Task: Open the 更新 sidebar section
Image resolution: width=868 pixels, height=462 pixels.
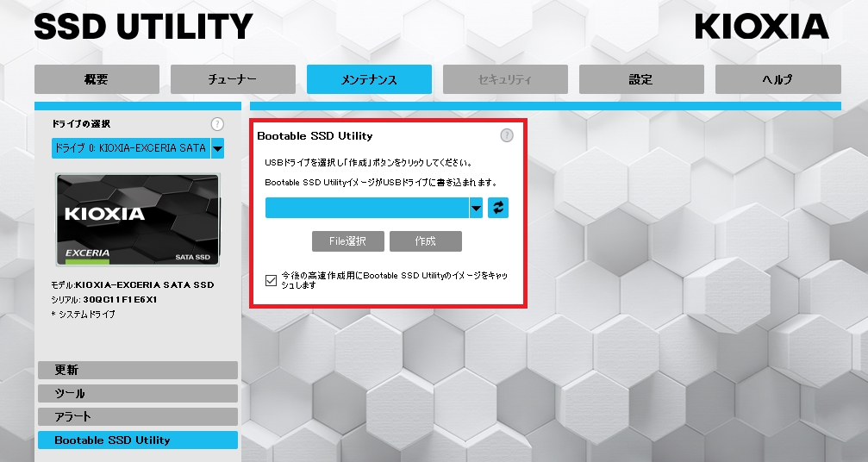Action: click(x=138, y=370)
